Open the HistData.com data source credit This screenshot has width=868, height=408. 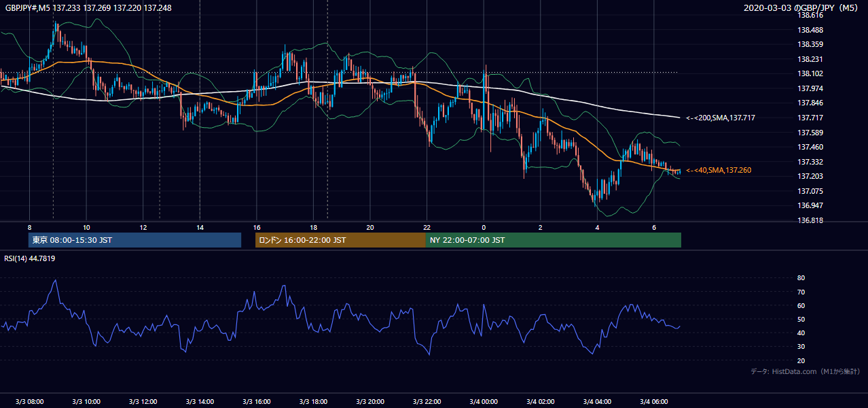tap(806, 371)
